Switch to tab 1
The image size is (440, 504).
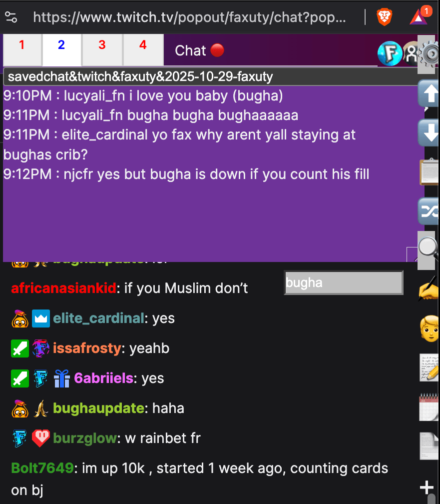(22, 50)
